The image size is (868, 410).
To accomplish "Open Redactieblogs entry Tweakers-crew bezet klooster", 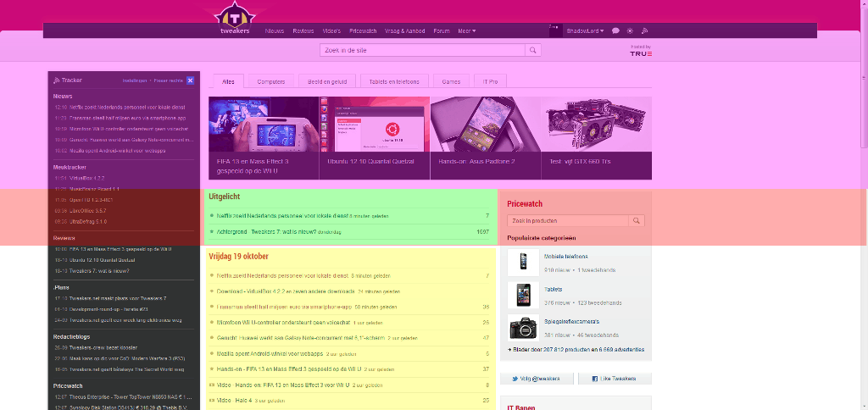I will point(103,348).
